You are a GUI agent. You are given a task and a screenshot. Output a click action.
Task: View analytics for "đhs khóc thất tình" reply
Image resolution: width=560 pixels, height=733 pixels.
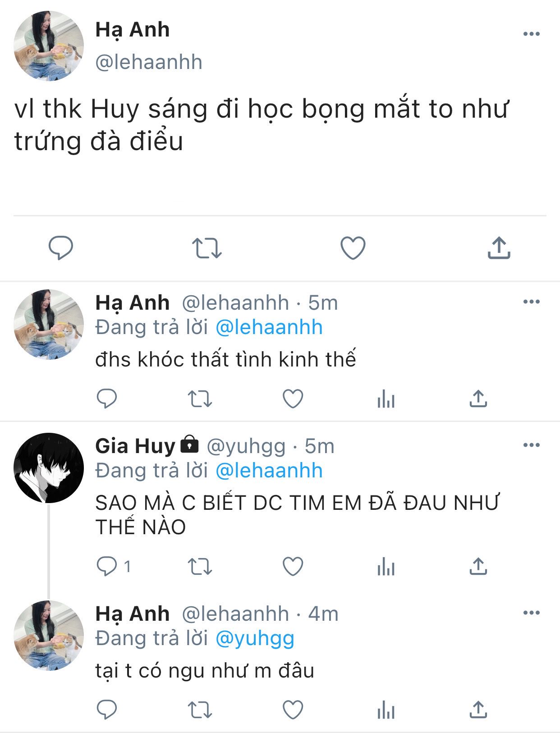tap(386, 399)
